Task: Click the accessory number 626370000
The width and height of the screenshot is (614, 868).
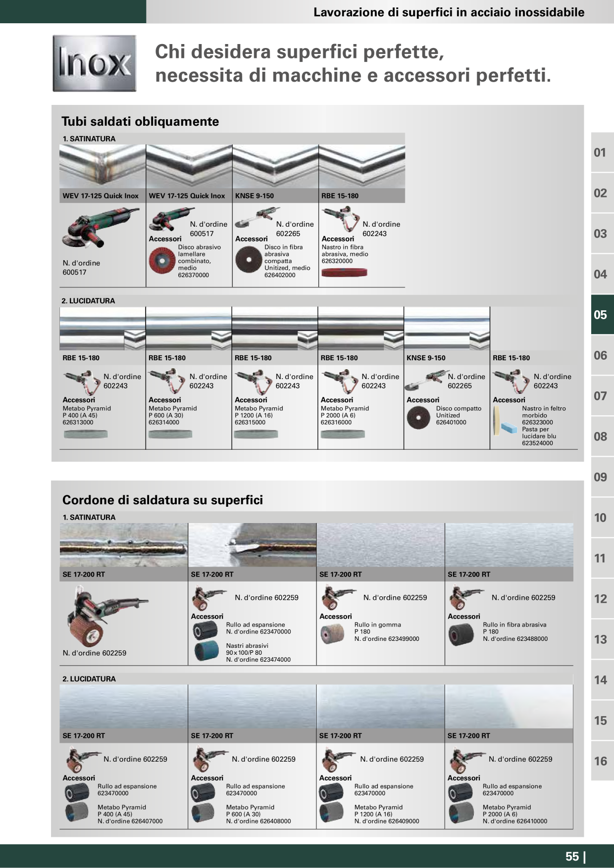Action: (x=194, y=275)
